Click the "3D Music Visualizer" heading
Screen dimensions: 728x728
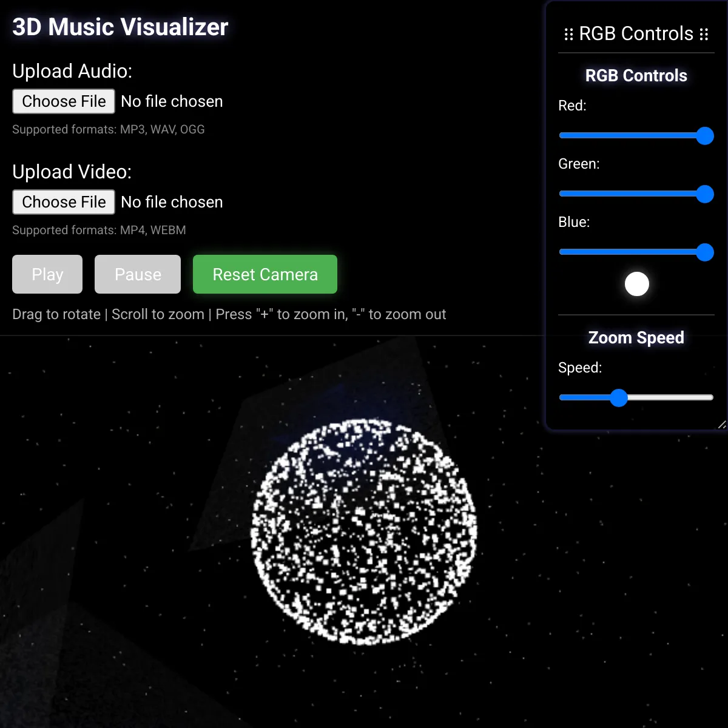pyautogui.click(x=120, y=27)
